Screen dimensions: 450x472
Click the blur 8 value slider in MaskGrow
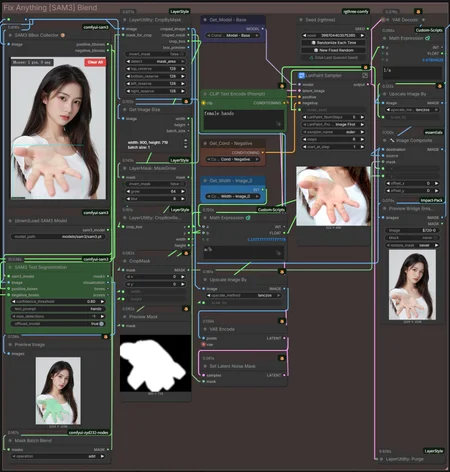click(x=156, y=199)
